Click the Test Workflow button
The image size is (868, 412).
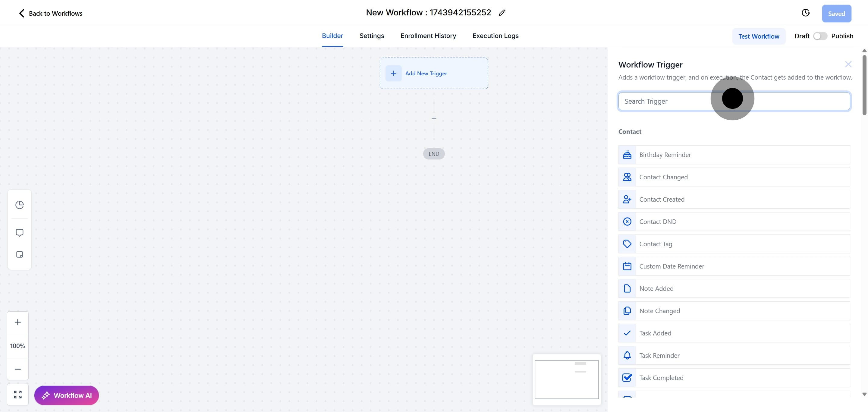[759, 36]
